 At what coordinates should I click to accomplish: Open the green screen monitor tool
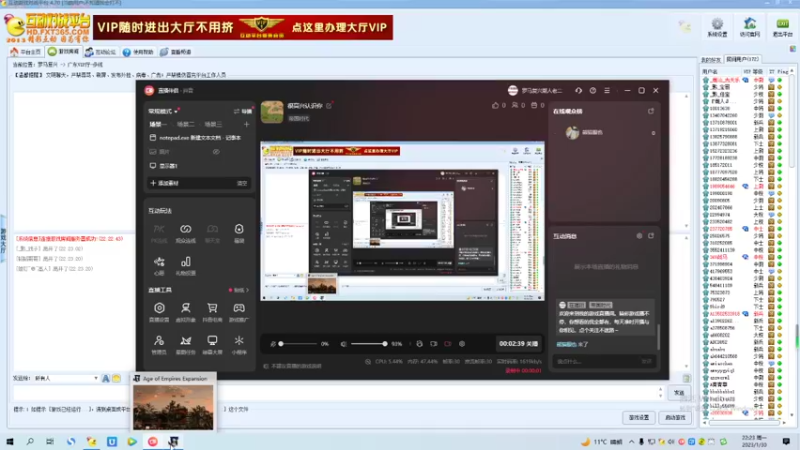212,344
